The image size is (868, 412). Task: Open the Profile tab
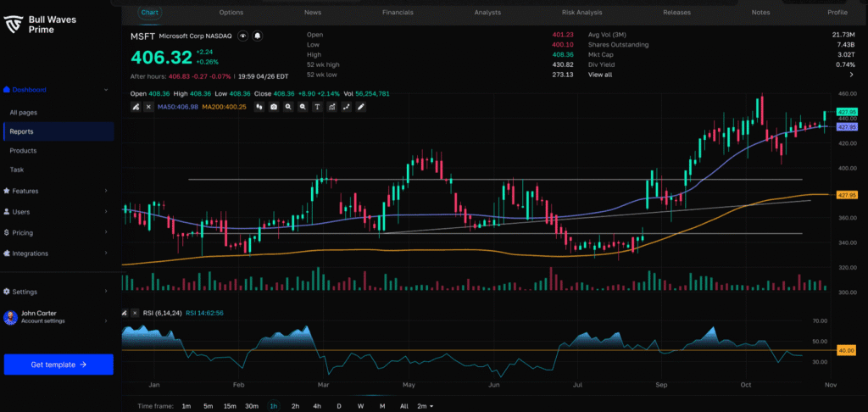pyautogui.click(x=837, y=12)
